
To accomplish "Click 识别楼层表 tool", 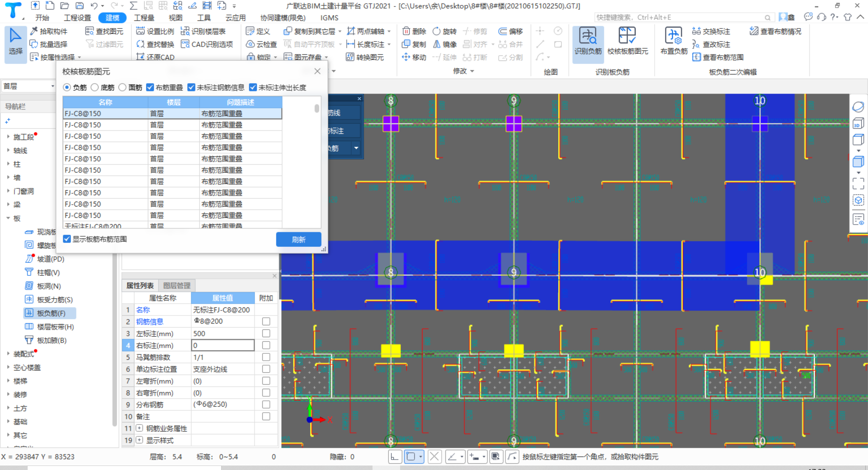I will tap(203, 31).
